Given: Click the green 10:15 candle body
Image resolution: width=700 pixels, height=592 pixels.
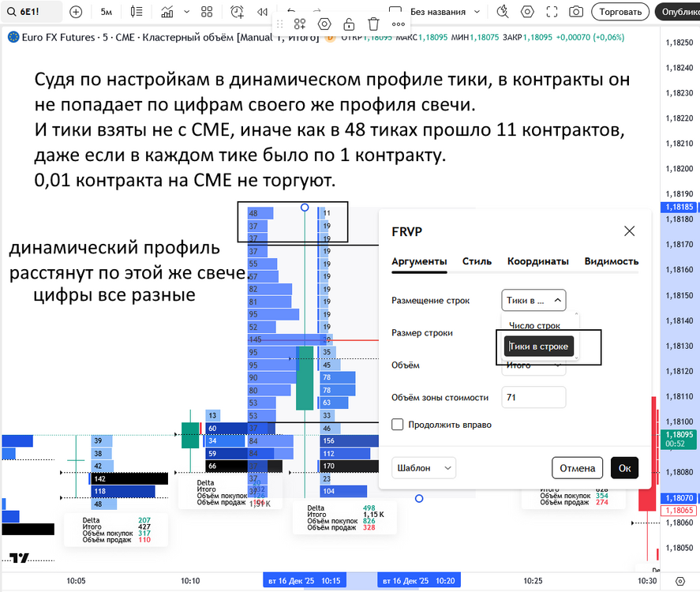Looking at the screenshot, I should 305,378.
